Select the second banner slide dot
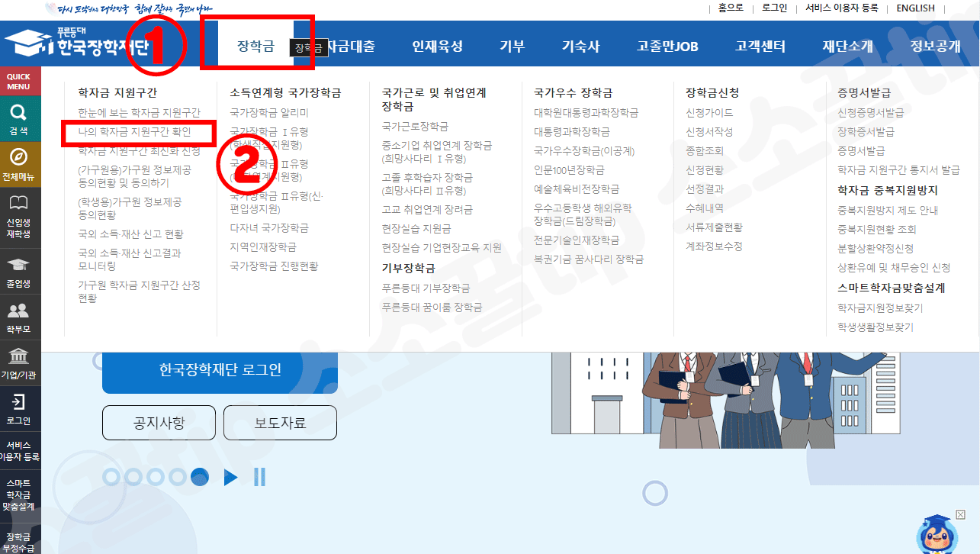The height and width of the screenshot is (554, 980). tap(133, 477)
